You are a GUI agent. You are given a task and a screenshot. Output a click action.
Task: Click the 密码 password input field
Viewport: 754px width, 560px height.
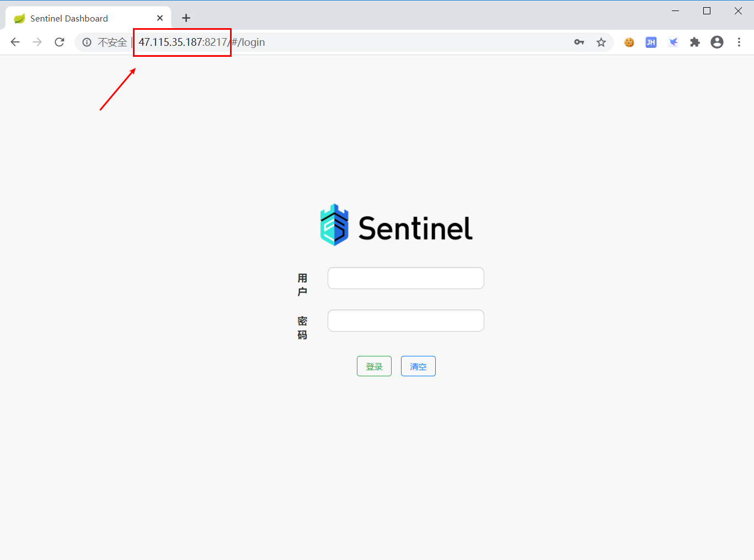(405, 321)
